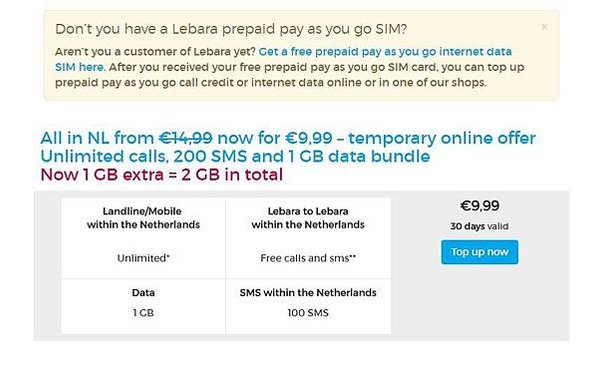
Task: Click the 1 GB data value
Action: 143,313
